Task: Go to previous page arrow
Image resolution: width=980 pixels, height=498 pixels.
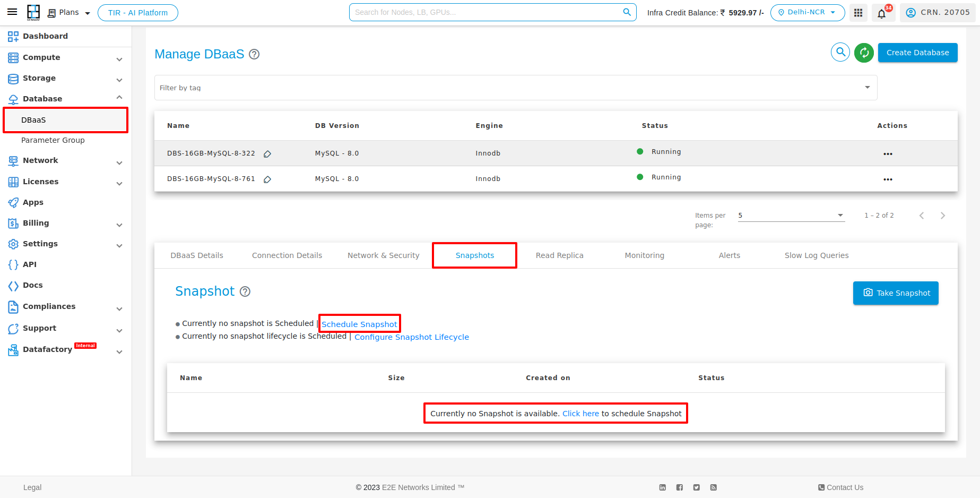Action: pyautogui.click(x=922, y=216)
